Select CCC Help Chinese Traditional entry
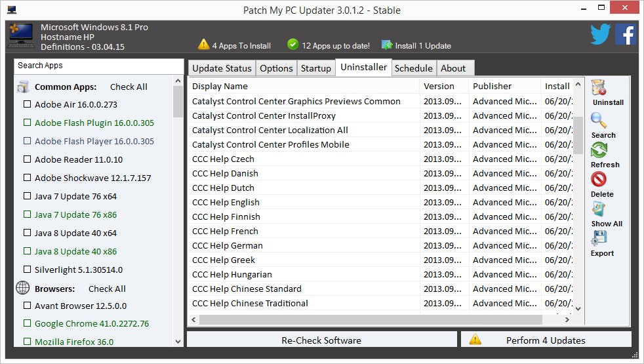This screenshot has width=644, height=364. 381,303
